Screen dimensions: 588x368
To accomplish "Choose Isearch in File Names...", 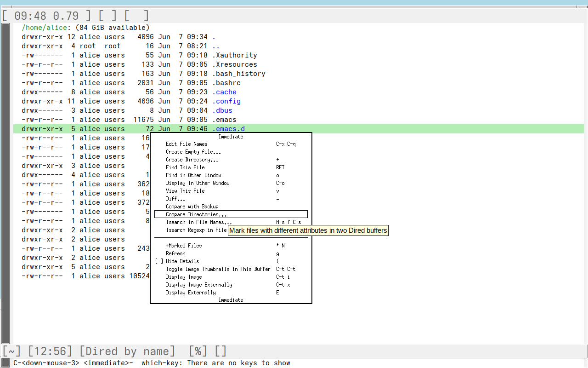I will (231, 222).
